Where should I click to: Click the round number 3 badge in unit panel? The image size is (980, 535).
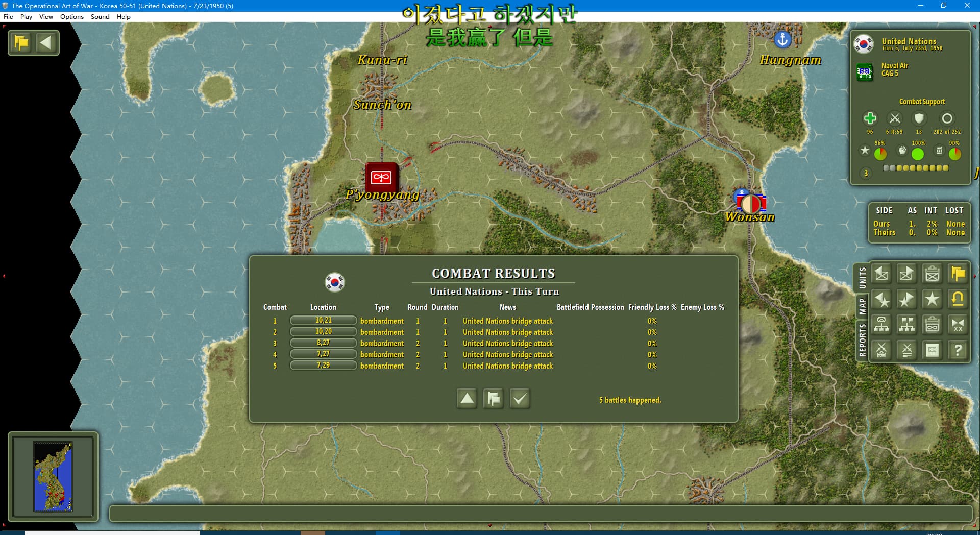[x=866, y=173]
